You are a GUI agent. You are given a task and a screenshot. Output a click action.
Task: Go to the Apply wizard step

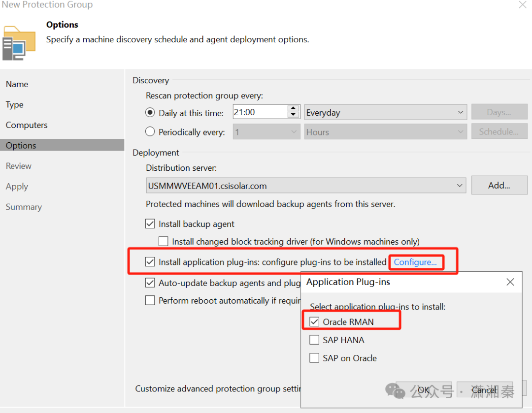(17, 187)
